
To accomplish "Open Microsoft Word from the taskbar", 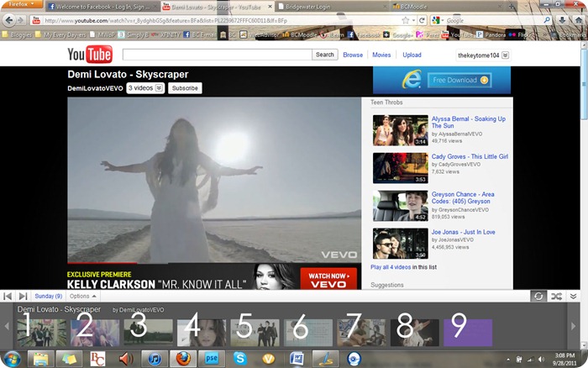I will 297,359.
